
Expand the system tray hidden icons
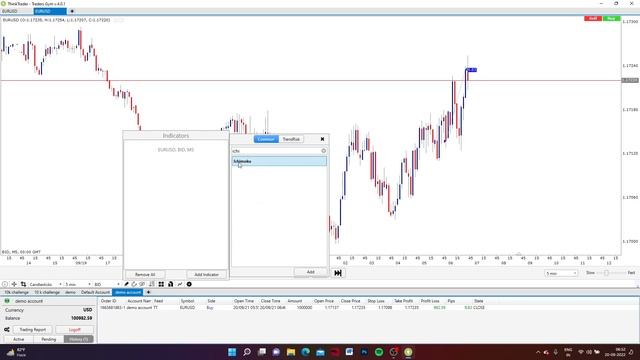coord(538,352)
